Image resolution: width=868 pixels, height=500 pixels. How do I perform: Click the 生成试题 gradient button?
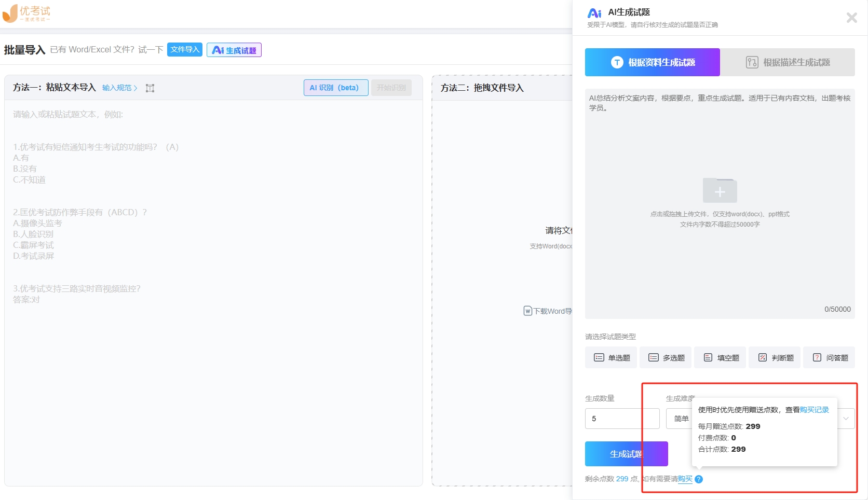[x=627, y=454]
